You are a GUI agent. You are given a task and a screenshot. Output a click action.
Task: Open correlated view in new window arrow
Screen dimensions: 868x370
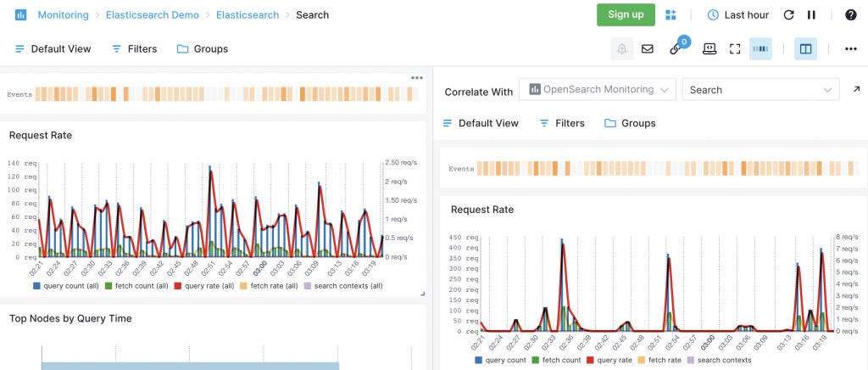pyautogui.click(x=857, y=89)
